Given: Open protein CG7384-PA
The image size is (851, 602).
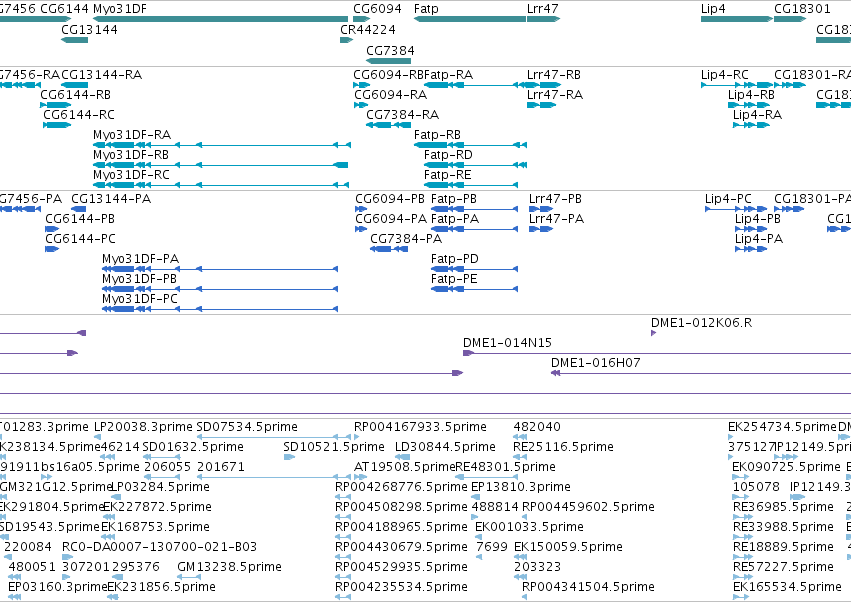Looking at the screenshot, I should (x=406, y=239).
